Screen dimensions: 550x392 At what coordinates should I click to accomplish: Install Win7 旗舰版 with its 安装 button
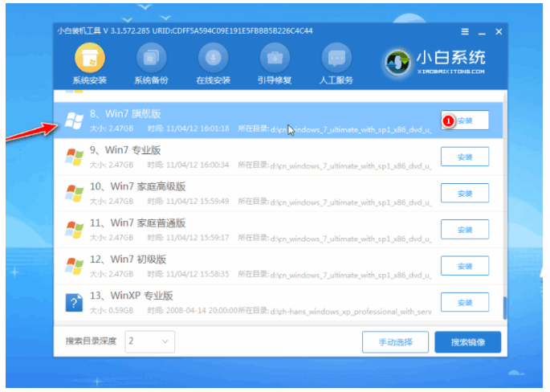click(465, 120)
